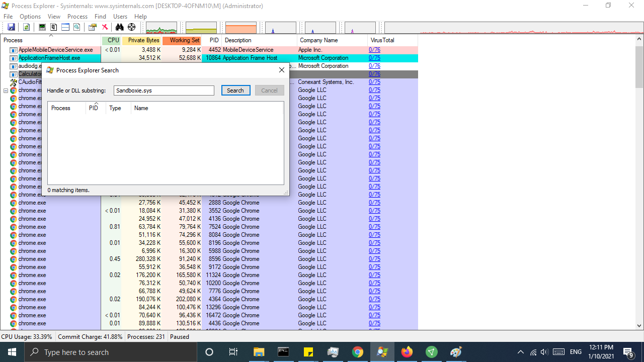
Task: Click the Cortana circle icon
Action: [209, 352]
